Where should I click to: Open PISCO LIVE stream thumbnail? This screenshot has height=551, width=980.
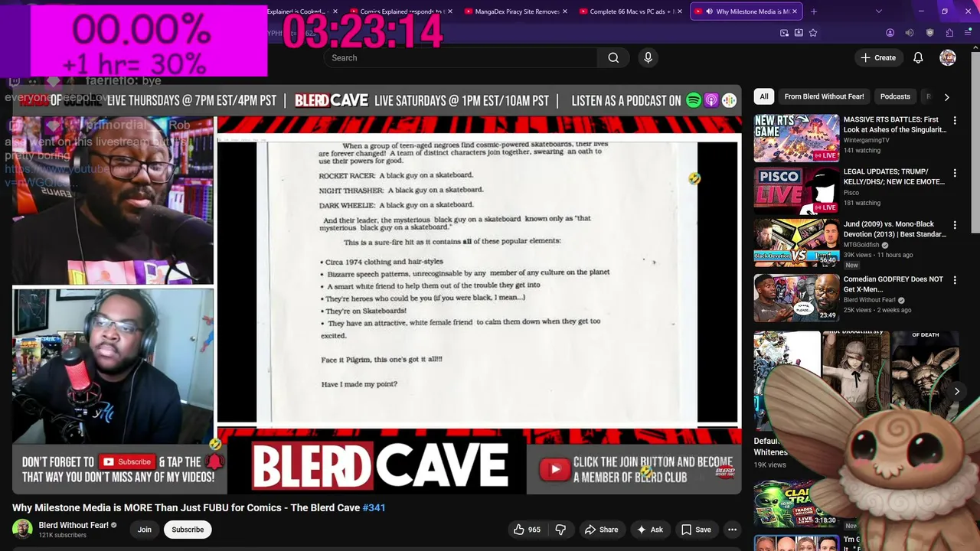(x=796, y=191)
